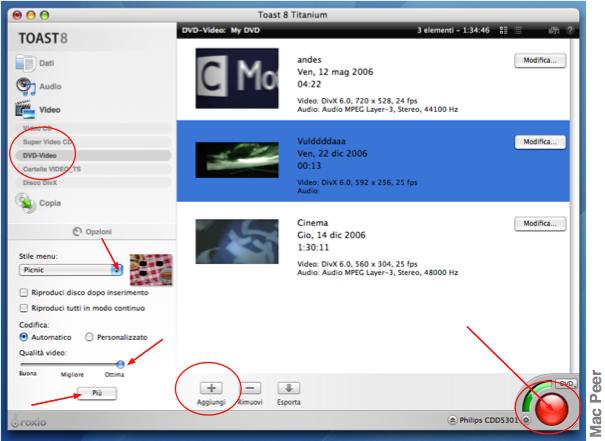Viewport: 605px width, 441px height.
Task: Start burning with the red record button
Action: pyautogui.click(x=553, y=409)
